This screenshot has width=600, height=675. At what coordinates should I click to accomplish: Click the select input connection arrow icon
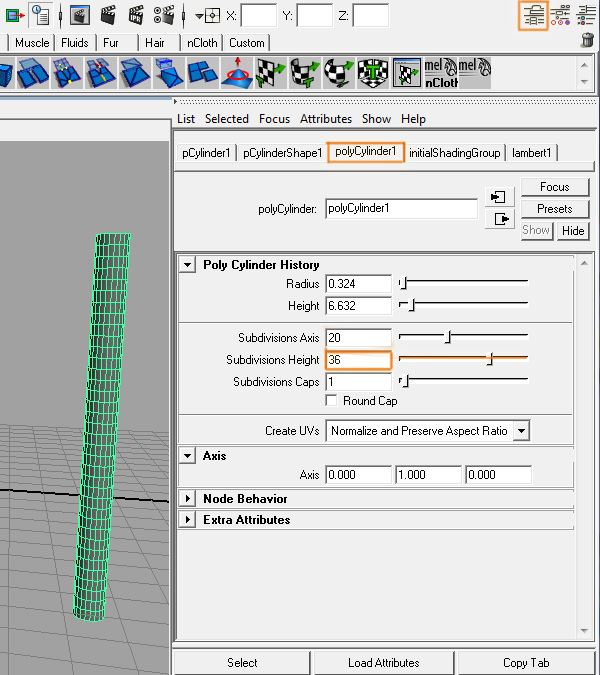[x=499, y=196]
